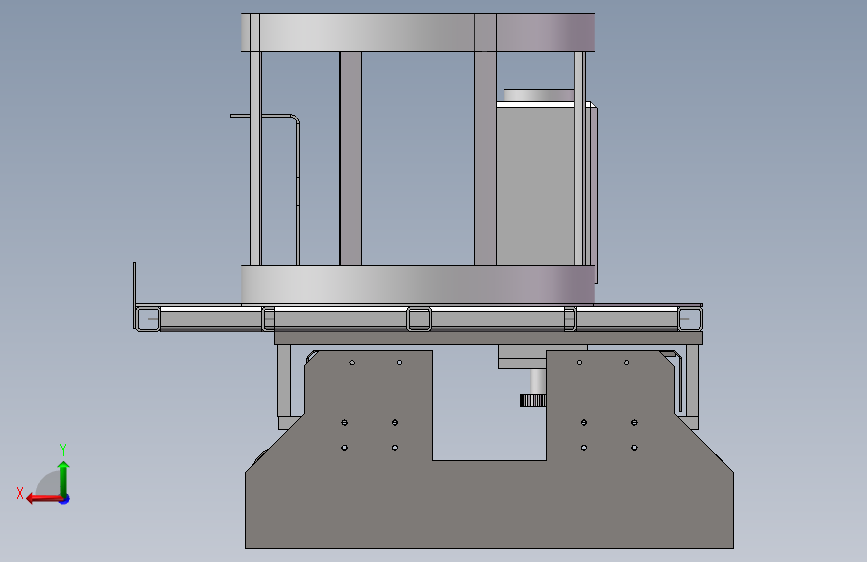
Task: Select the bent handle tube on the left
Action: pyautogui.click(x=265, y=188)
